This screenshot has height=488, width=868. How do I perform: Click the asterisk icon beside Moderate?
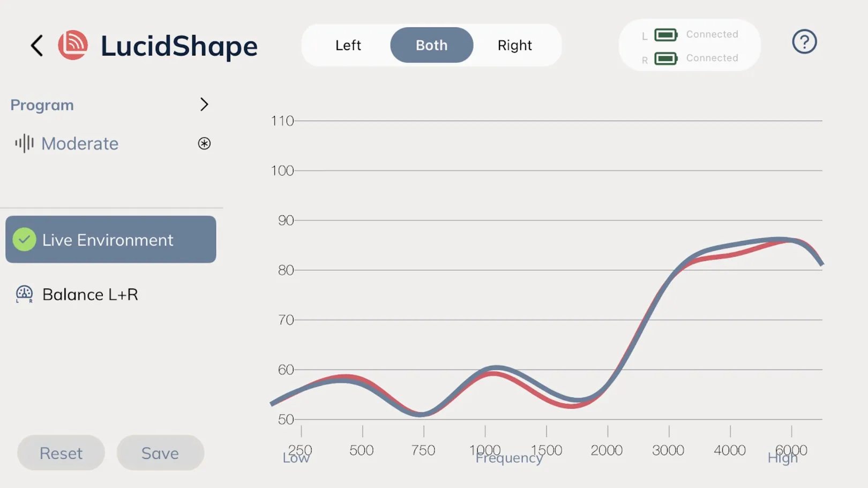(x=204, y=143)
